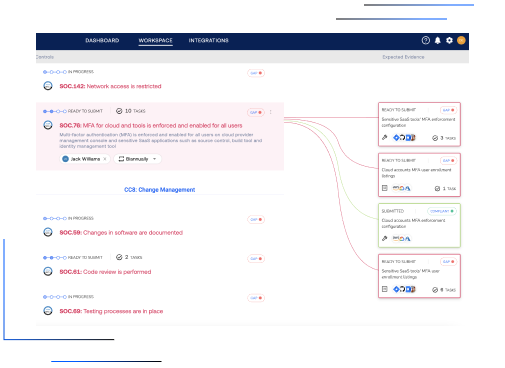505x368 pixels.
Task: Open the notifications bell icon
Action: pos(438,40)
